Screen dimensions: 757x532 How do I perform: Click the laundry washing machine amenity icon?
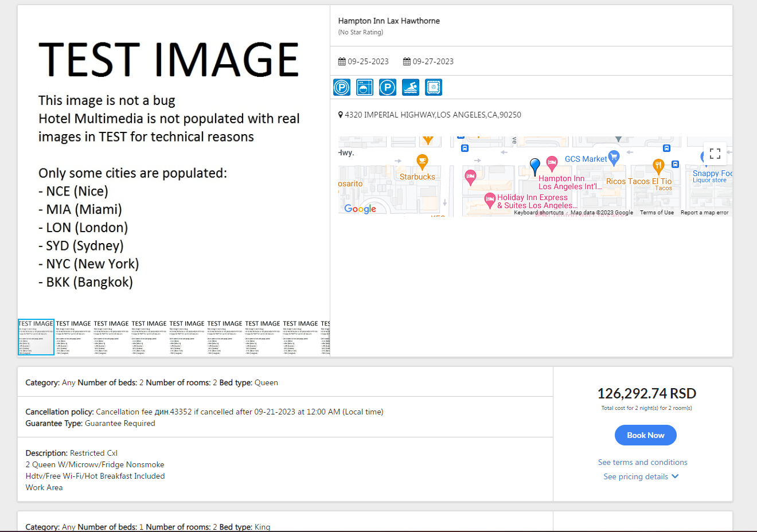pyautogui.click(x=365, y=87)
